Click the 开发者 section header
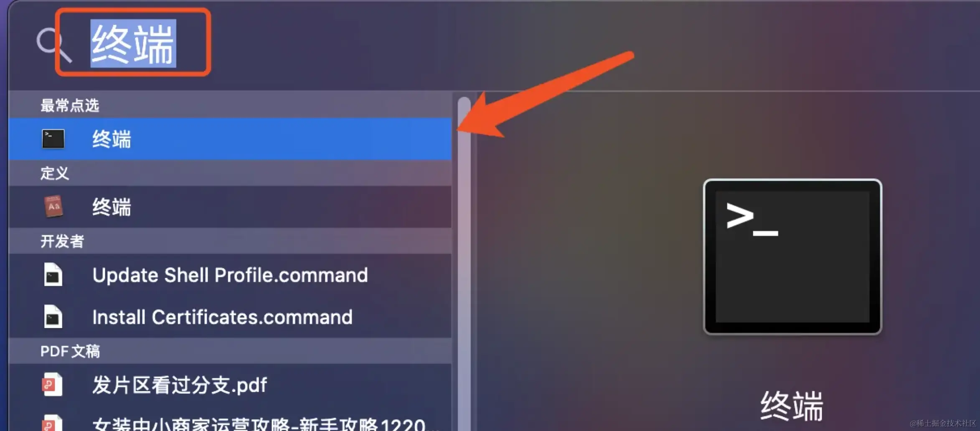This screenshot has width=980, height=431. (x=62, y=241)
